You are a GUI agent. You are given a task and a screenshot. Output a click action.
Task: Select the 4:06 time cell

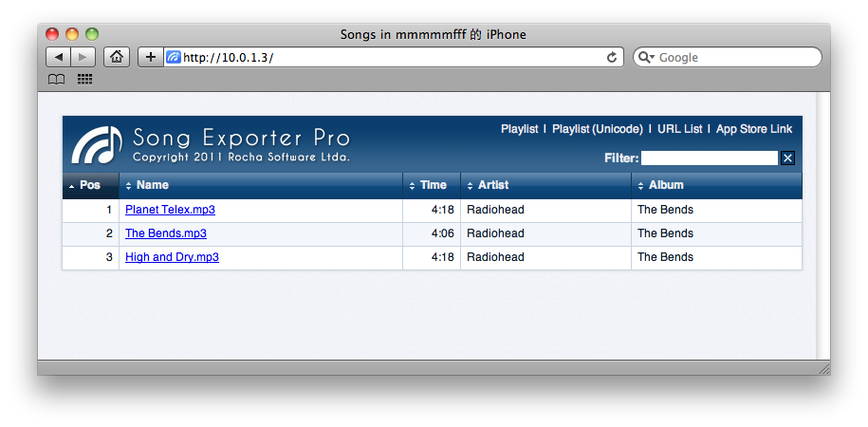pyautogui.click(x=432, y=233)
